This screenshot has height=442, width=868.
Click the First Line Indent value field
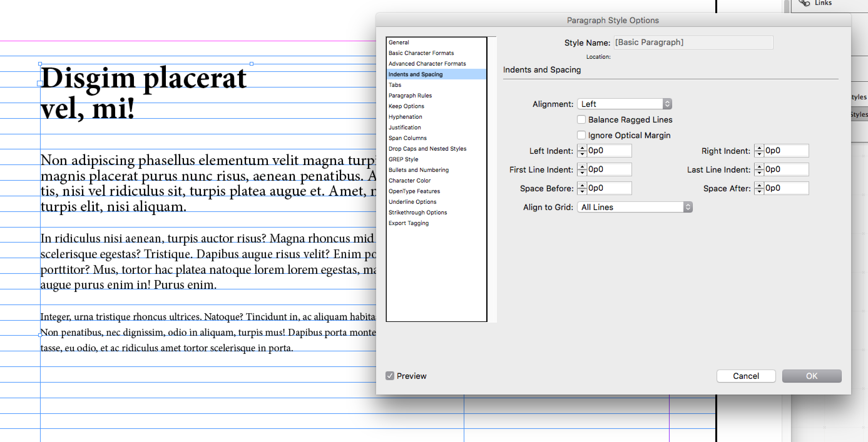click(609, 169)
